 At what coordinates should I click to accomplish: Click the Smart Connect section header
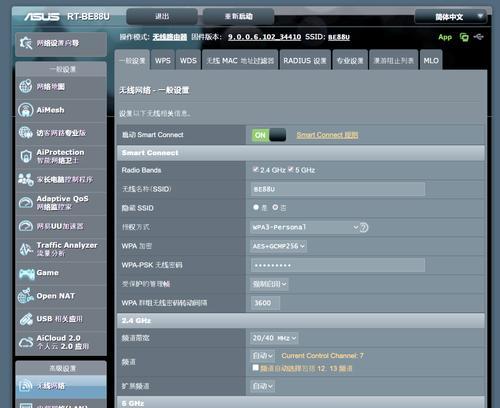tap(301, 153)
